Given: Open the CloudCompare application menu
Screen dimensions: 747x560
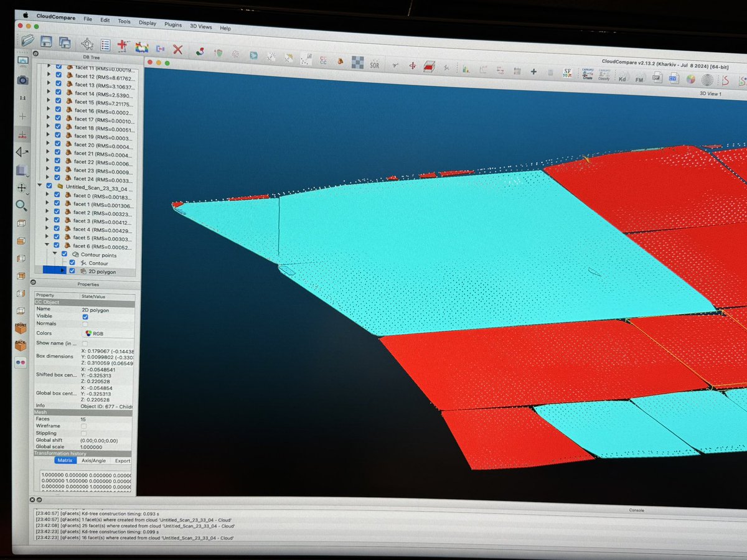Looking at the screenshot, I should 55,17.
